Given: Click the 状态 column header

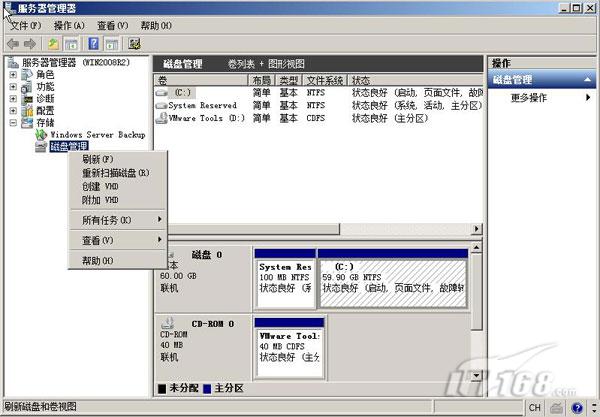Looking at the screenshot, I should pyautogui.click(x=415, y=80).
